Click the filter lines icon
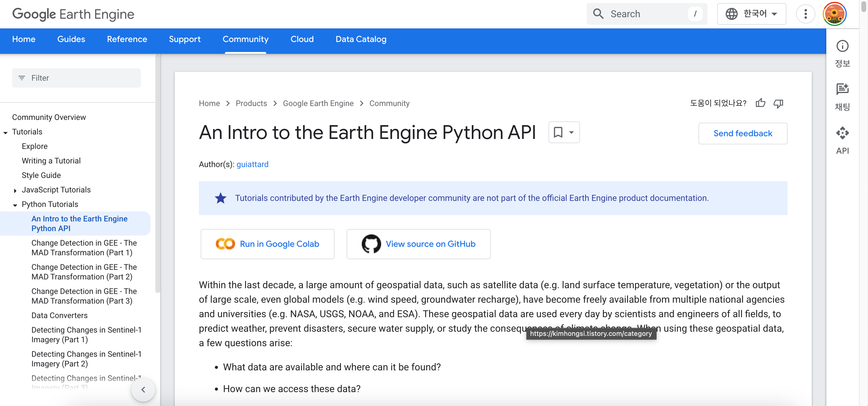The width and height of the screenshot is (868, 406). click(21, 78)
